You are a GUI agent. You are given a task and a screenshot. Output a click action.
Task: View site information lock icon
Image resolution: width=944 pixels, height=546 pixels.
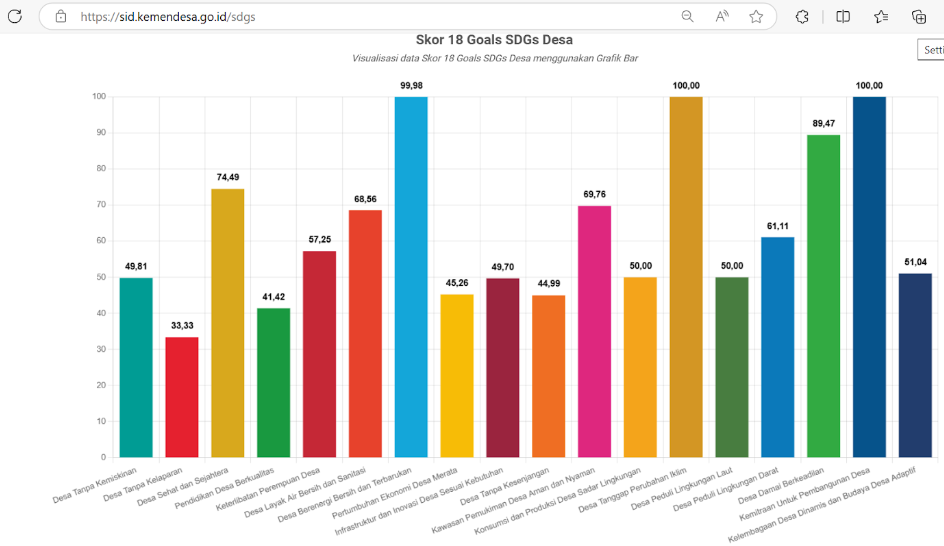click(x=61, y=16)
